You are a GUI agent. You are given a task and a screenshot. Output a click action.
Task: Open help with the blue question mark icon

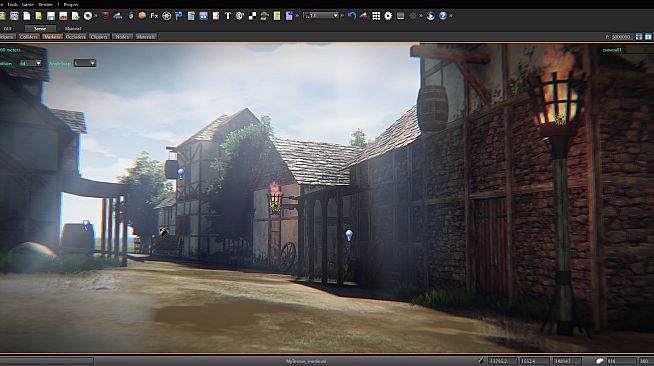443,16
